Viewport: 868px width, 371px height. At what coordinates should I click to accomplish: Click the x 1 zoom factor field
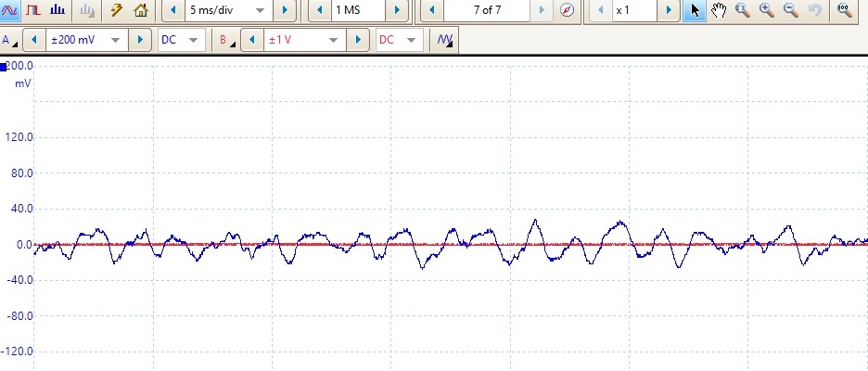[634, 10]
